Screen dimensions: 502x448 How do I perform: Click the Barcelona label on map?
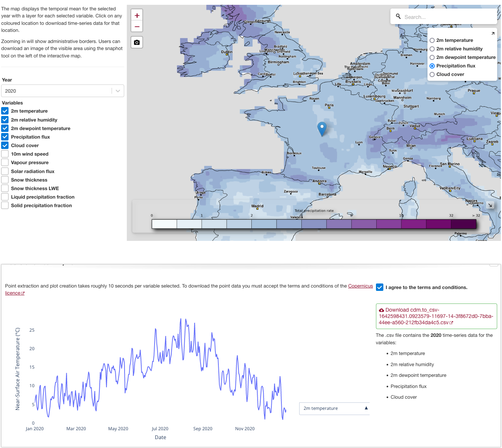(327, 194)
